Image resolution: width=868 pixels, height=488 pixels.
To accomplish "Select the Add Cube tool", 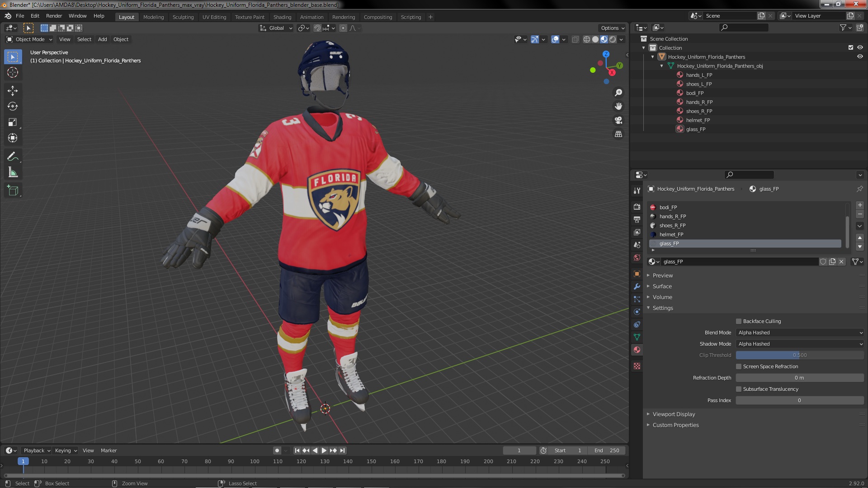I will pos(13,191).
